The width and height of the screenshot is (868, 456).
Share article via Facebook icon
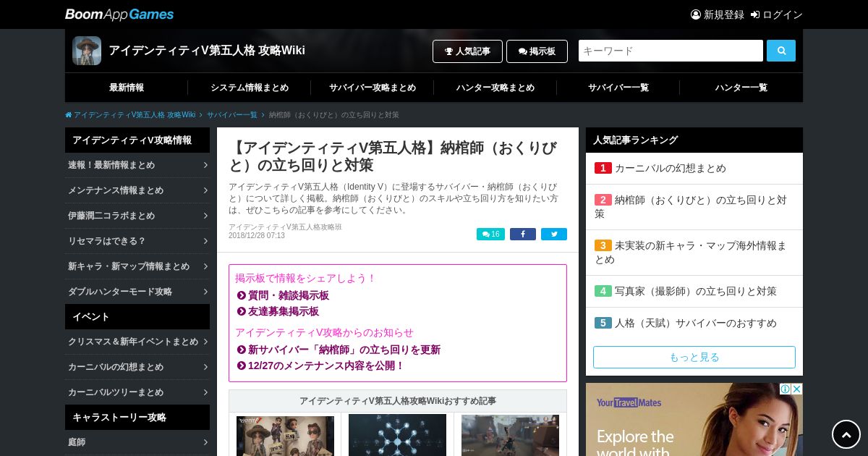(x=523, y=234)
